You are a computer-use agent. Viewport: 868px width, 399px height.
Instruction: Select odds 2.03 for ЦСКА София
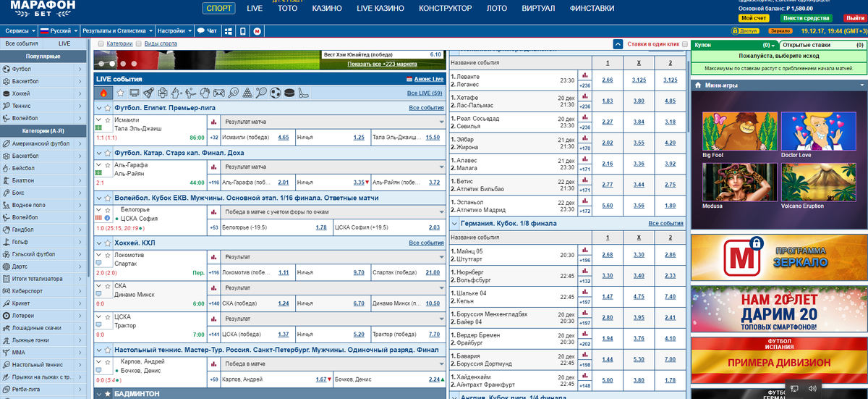[x=434, y=227]
